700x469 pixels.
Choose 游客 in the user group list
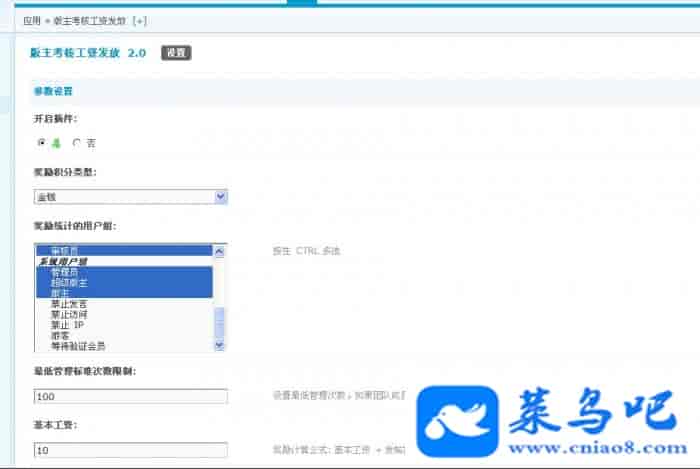click(x=60, y=336)
